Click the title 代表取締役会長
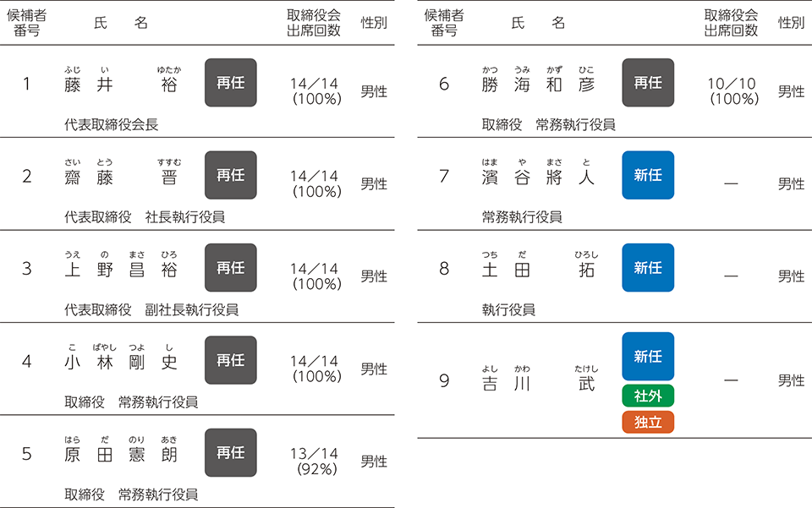Image resolution: width=812 pixels, height=508 pixels. [112, 124]
